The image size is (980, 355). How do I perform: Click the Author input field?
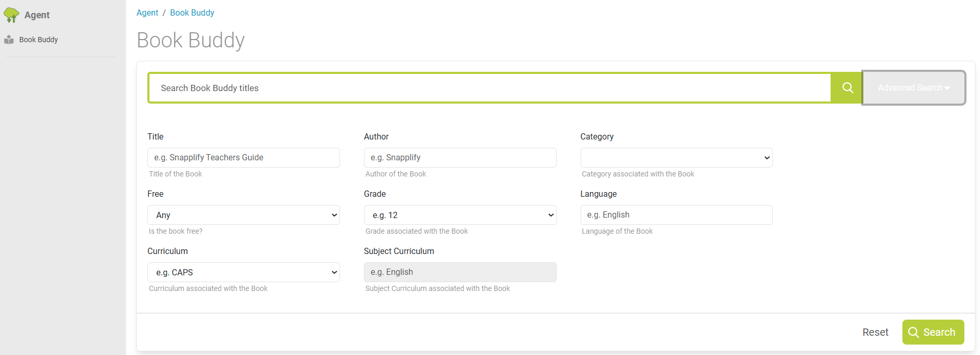click(x=460, y=158)
